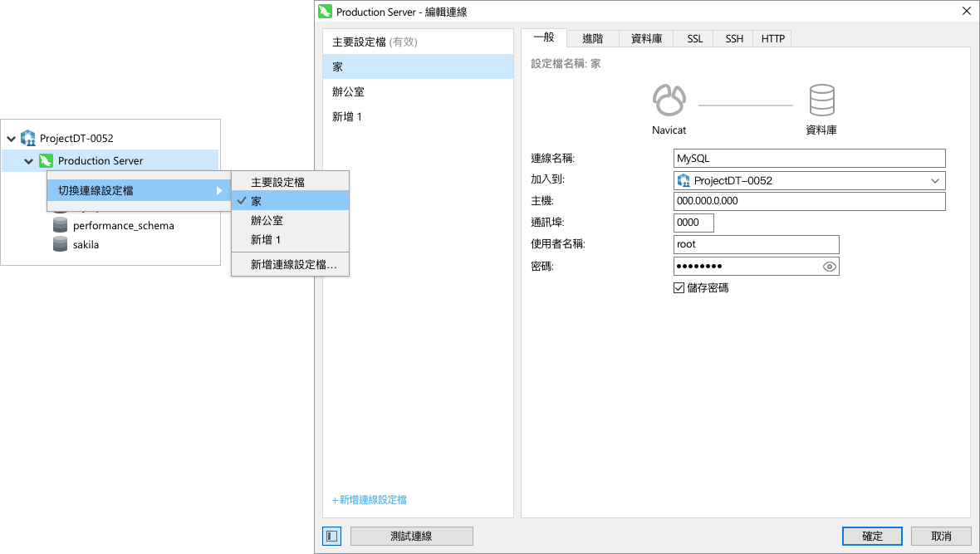This screenshot has height=554, width=980.
Task: Click the Navicat logo in connection diagram
Action: (x=669, y=100)
